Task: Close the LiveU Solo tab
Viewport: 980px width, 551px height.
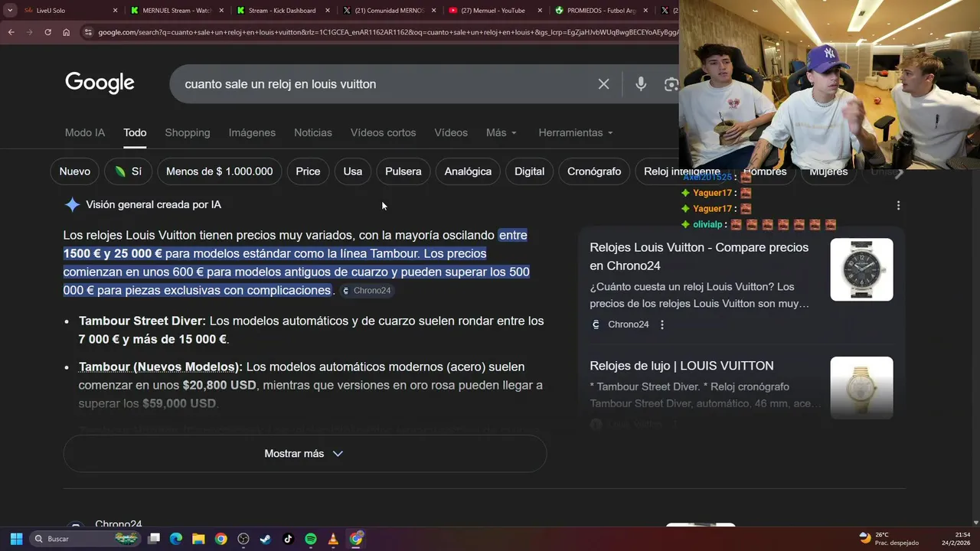Action: click(115, 11)
